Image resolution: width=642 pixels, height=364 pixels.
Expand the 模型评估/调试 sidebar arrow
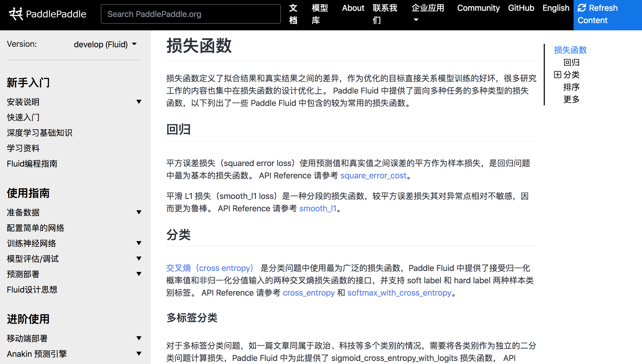(x=139, y=259)
